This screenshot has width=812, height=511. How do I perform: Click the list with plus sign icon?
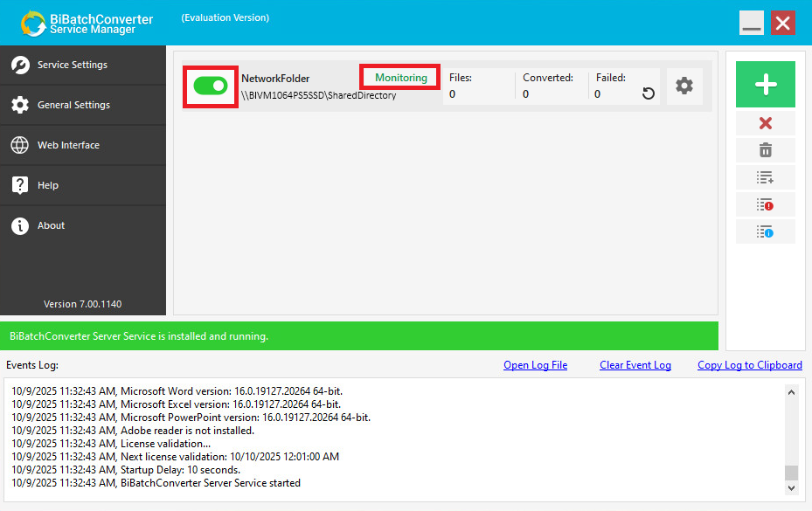coord(765,177)
